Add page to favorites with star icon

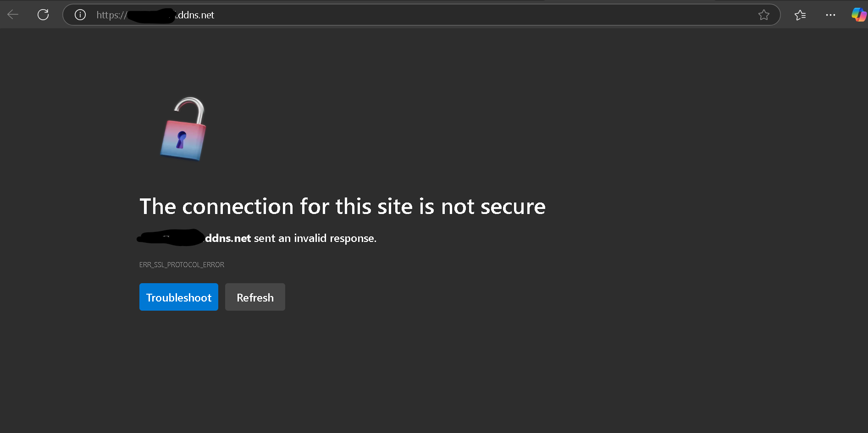click(763, 15)
